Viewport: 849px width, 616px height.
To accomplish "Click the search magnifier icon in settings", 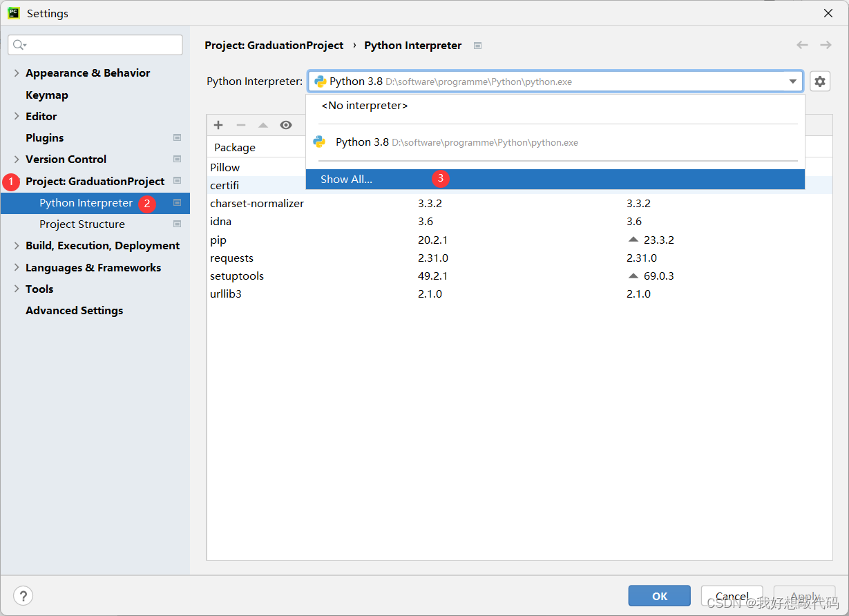I will [19, 45].
